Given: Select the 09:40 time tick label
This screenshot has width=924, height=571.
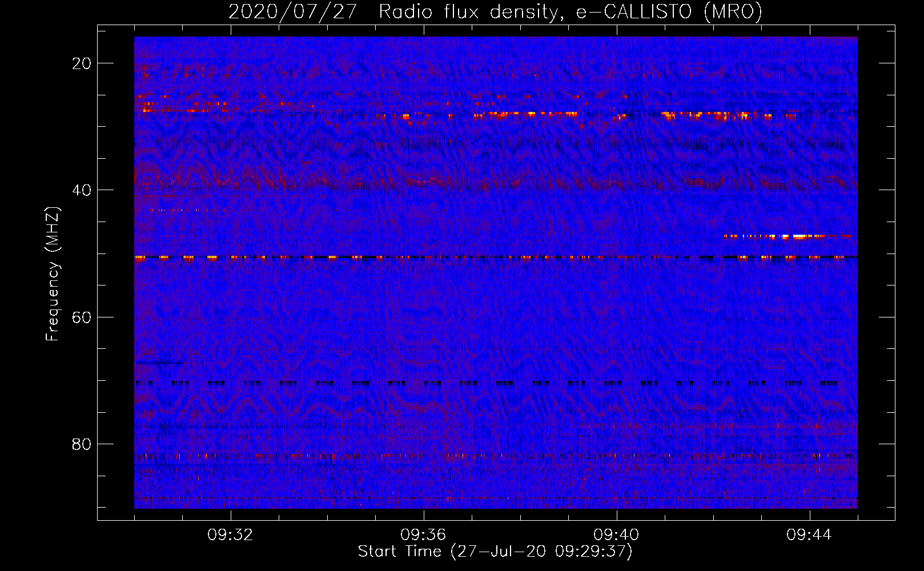Looking at the screenshot, I should 616,535.
